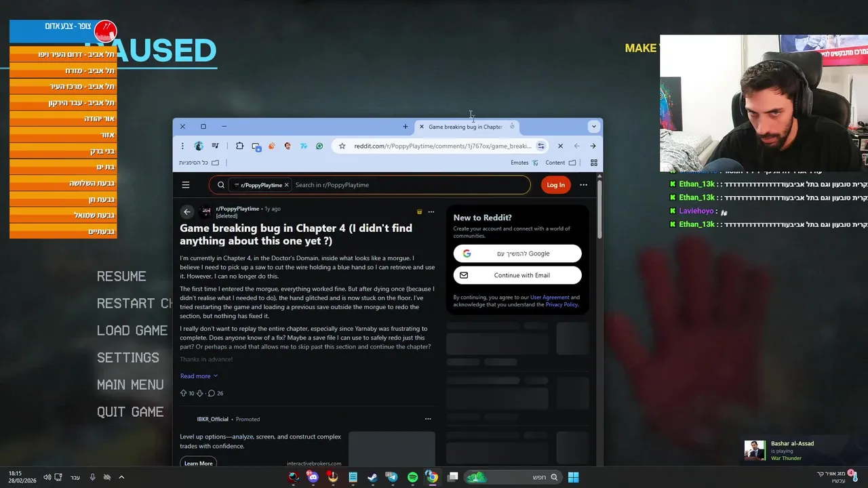The image size is (868, 488).
Task: Bookmark this page with the star icon
Action: [342, 146]
